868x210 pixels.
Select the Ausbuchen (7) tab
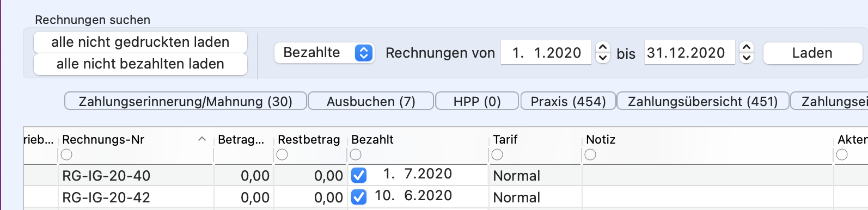(x=371, y=101)
